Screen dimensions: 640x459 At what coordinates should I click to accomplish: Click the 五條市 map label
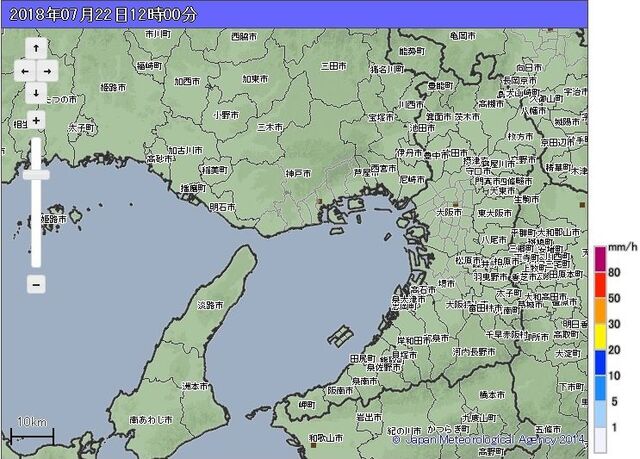(x=548, y=429)
